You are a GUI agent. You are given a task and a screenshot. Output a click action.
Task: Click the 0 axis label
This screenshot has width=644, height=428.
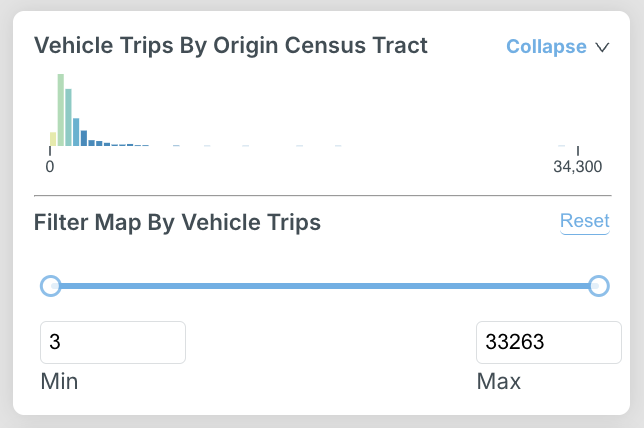(50, 167)
